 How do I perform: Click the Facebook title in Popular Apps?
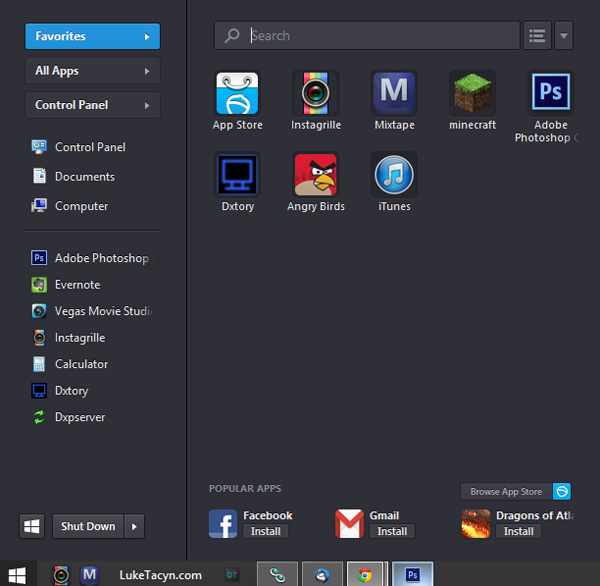click(267, 516)
